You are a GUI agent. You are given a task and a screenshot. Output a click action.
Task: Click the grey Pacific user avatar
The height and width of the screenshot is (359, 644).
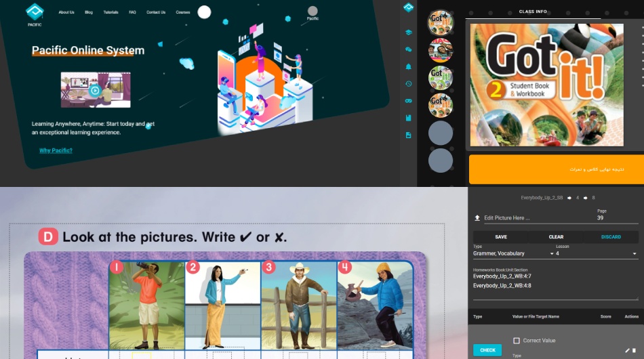pos(313,11)
